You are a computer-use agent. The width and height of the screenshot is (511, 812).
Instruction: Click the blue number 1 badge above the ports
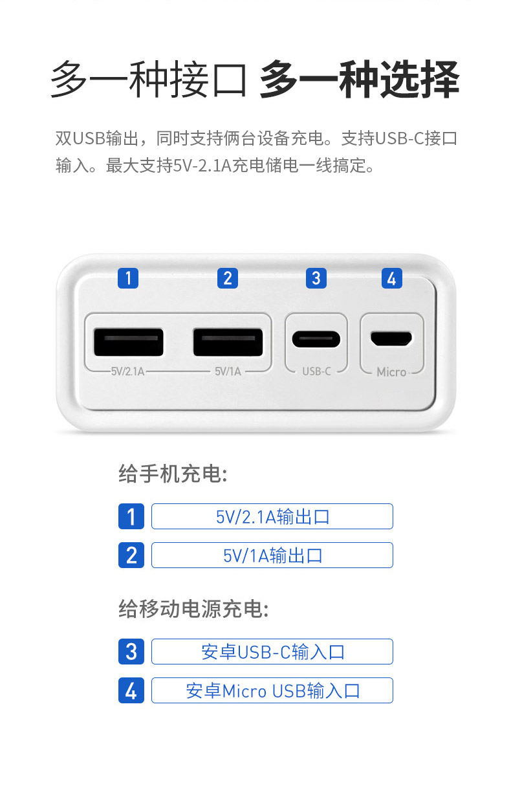[128, 278]
